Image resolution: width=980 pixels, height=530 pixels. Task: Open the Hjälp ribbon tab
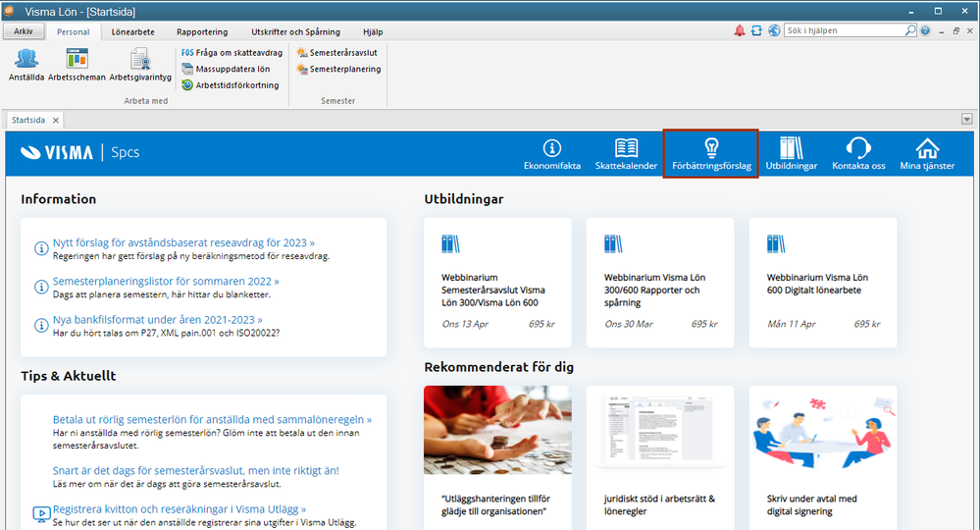click(373, 31)
